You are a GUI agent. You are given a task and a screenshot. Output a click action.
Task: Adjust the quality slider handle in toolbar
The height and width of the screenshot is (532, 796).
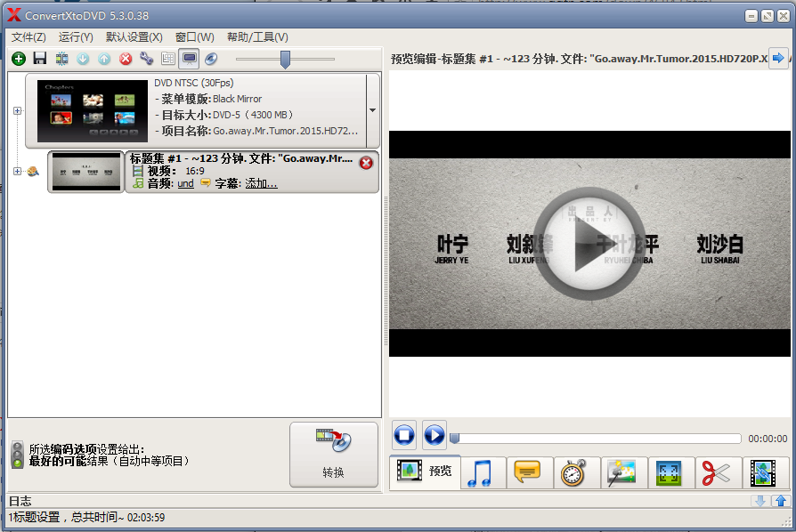285,60
